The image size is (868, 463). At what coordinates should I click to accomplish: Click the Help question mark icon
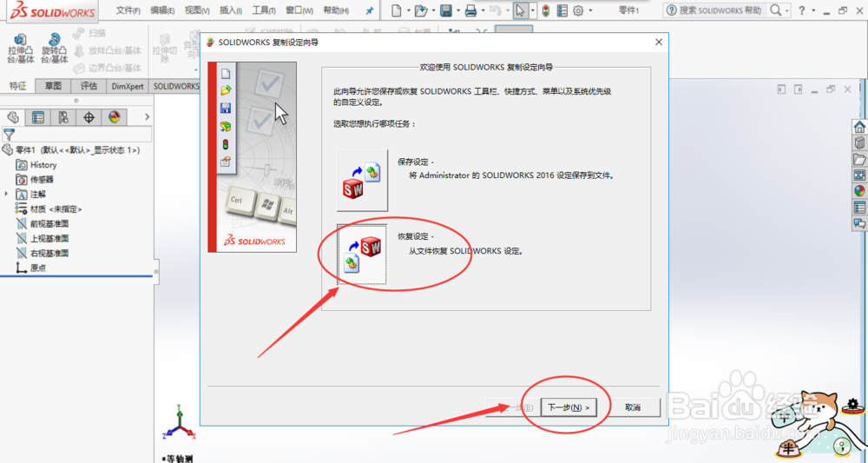point(801,10)
